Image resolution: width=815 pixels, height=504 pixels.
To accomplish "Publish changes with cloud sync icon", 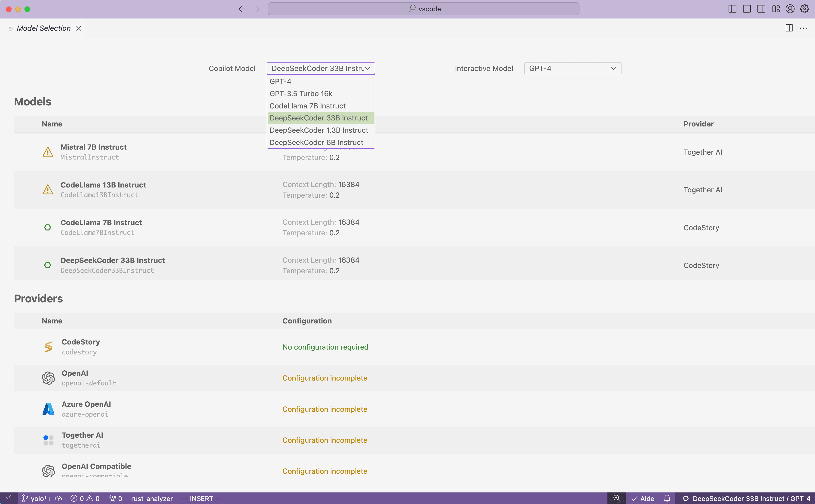I will click(x=59, y=498).
